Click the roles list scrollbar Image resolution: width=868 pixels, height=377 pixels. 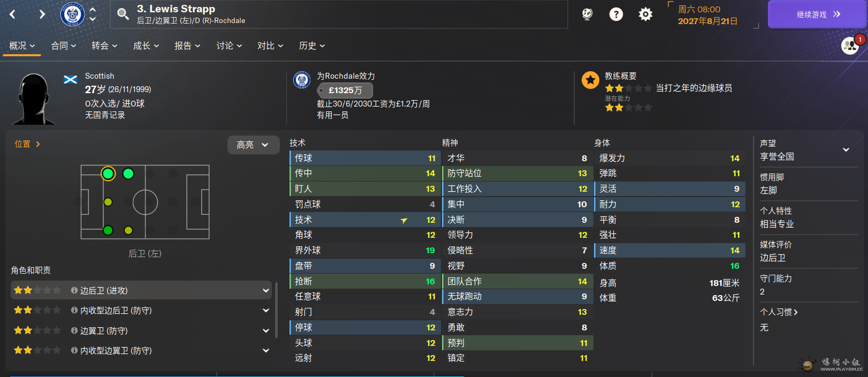(x=276, y=310)
